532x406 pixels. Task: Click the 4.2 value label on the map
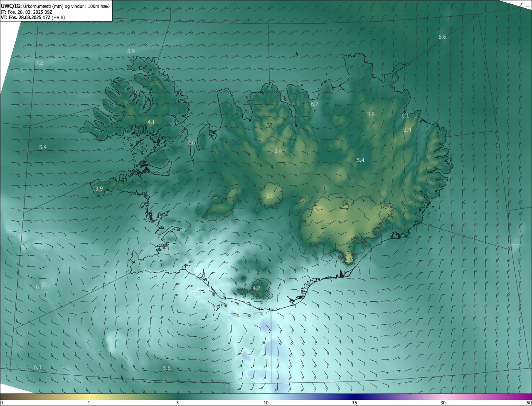point(256,288)
